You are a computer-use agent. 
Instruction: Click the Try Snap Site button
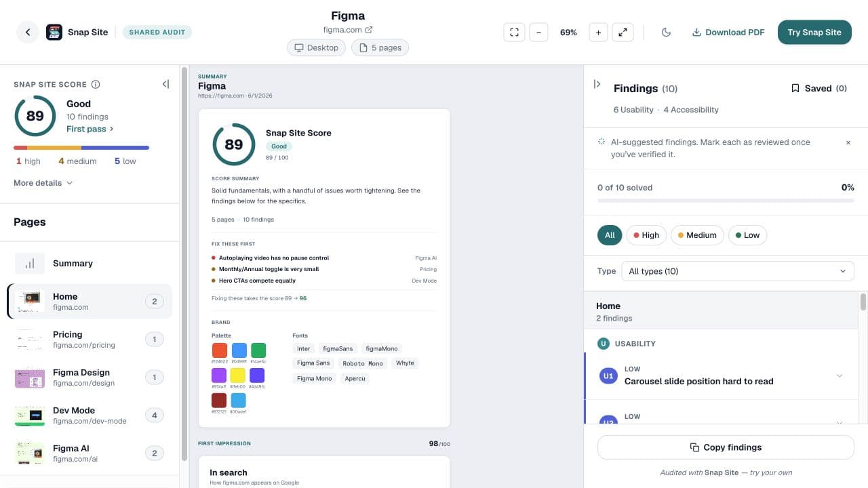814,32
